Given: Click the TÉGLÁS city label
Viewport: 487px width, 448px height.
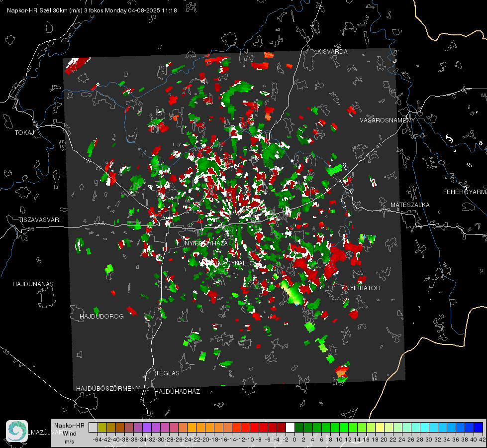Looking at the screenshot, I should (x=168, y=373).
